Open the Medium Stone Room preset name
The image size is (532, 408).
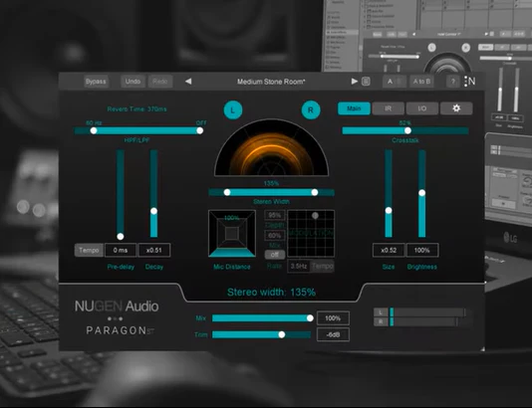click(x=271, y=82)
